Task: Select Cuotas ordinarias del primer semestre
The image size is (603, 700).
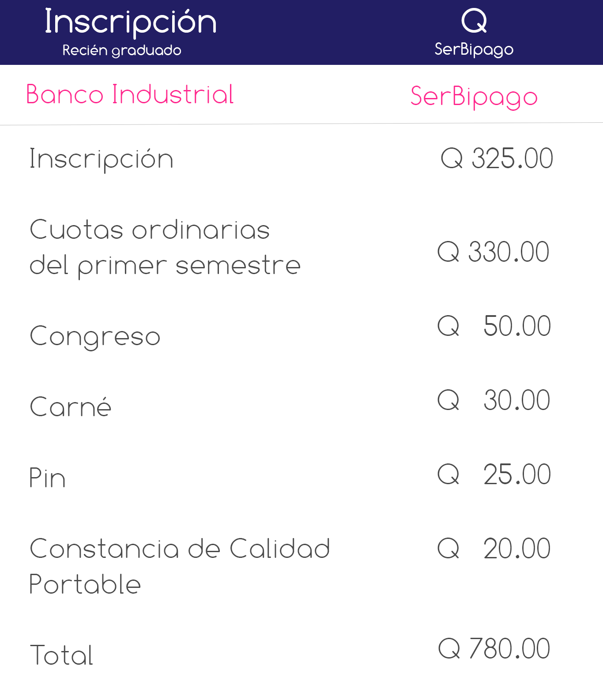Action: click(x=165, y=248)
